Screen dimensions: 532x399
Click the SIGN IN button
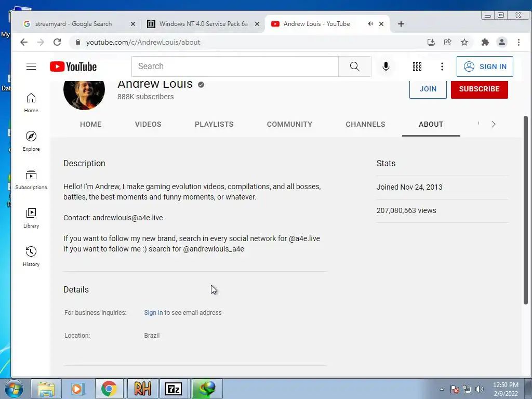(x=485, y=66)
